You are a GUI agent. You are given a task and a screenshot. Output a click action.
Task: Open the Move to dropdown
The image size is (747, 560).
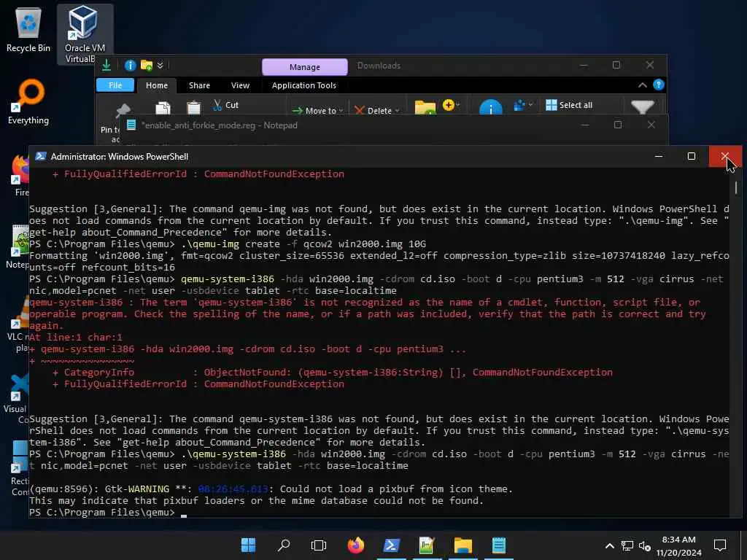tap(317, 111)
